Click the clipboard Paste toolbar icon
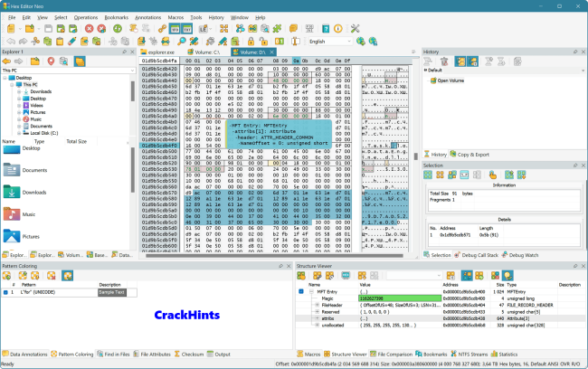588x369 pixels. click(60, 42)
